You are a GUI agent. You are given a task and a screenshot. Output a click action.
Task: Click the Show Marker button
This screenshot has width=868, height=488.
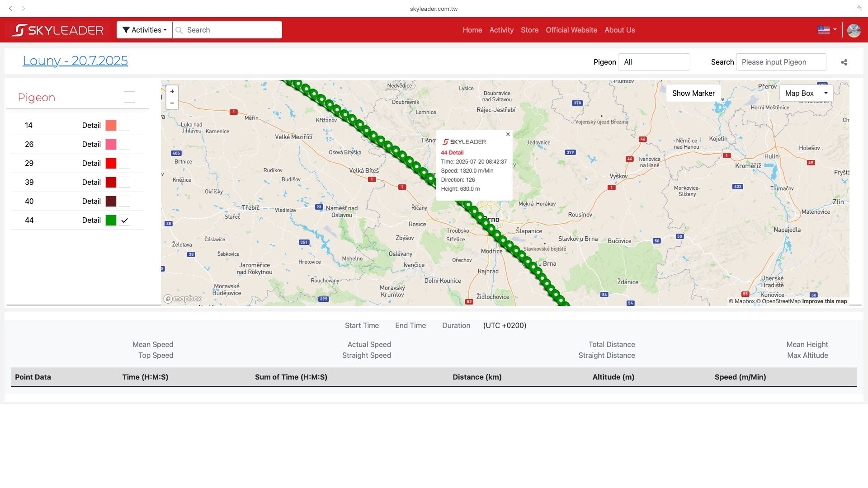click(x=693, y=93)
